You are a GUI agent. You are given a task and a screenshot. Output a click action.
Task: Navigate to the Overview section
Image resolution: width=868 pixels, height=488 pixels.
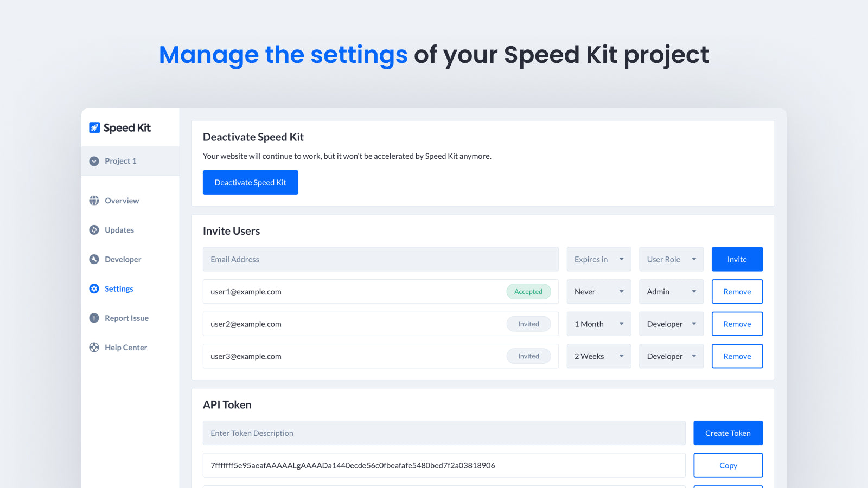[122, 201]
